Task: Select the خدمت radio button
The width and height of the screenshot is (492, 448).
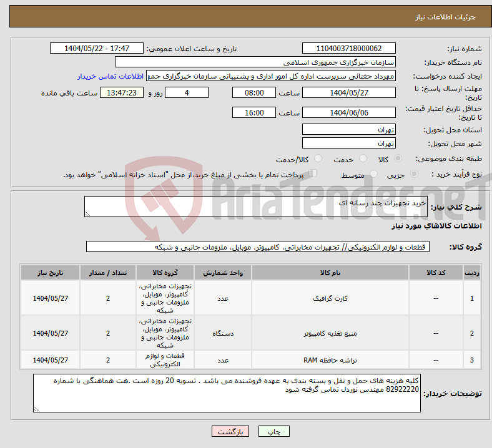Action: coord(363,158)
